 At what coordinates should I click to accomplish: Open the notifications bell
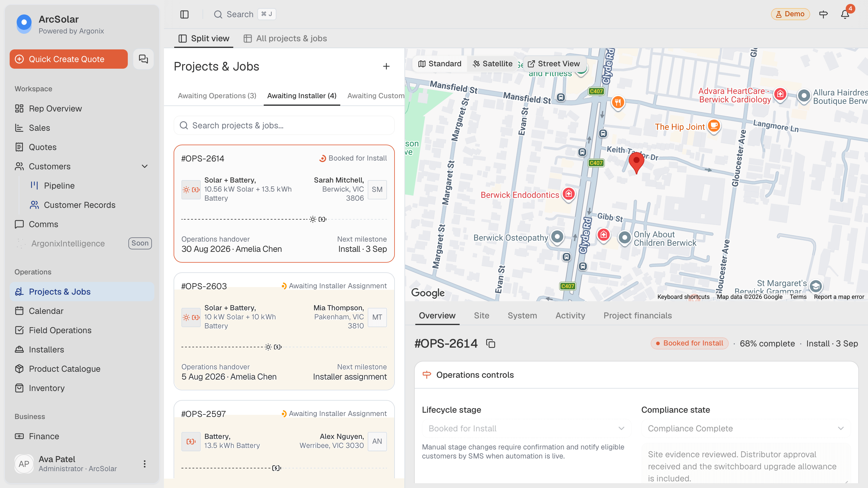click(x=845, y=14)
